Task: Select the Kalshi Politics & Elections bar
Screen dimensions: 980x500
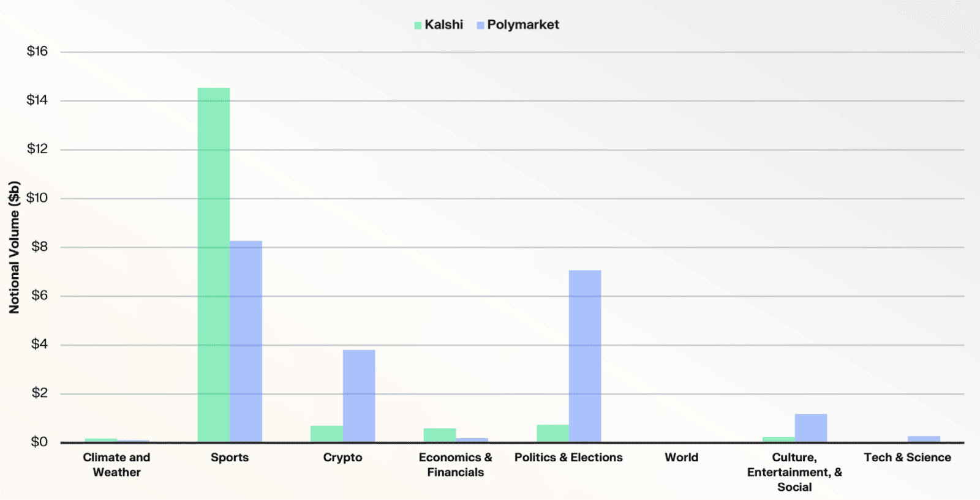Action: click(x=552, y=433)
